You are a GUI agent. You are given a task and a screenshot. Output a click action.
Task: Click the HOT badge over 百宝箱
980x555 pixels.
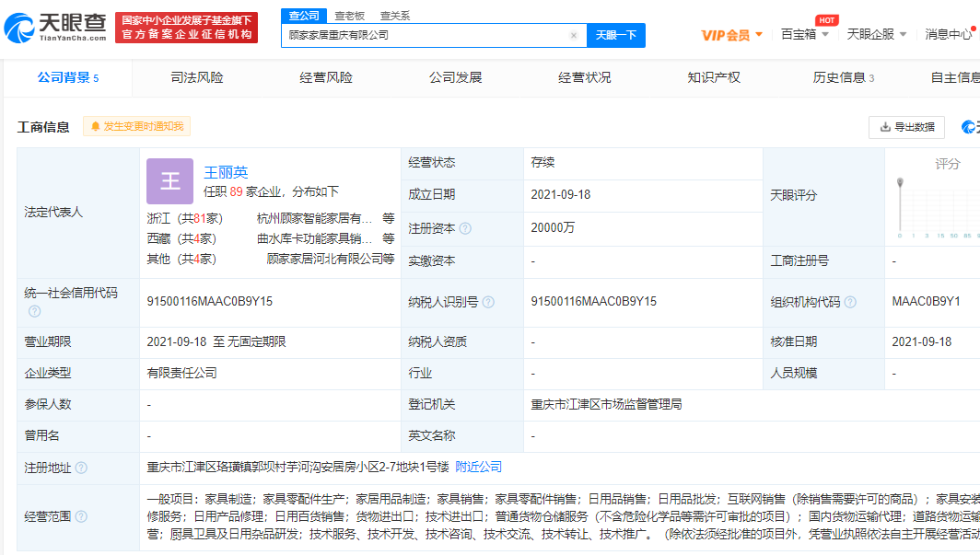pos(827,20)
